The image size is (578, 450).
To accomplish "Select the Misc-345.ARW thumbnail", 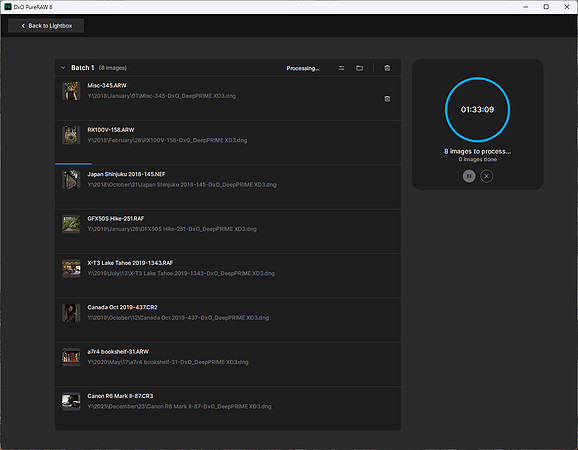I will point(71,91).
